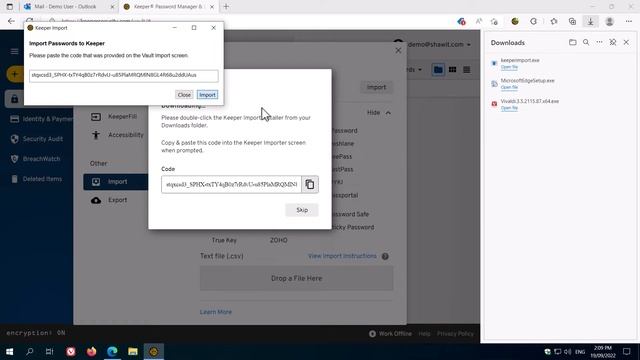Open Favorites icon in Edge toolbar
640x360 pixels.
553,22
